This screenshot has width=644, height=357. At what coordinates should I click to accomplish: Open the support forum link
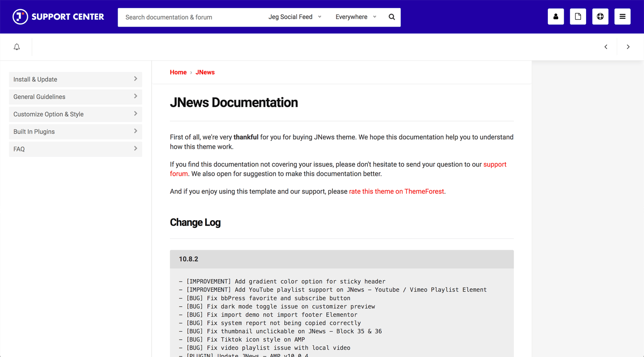495,164
